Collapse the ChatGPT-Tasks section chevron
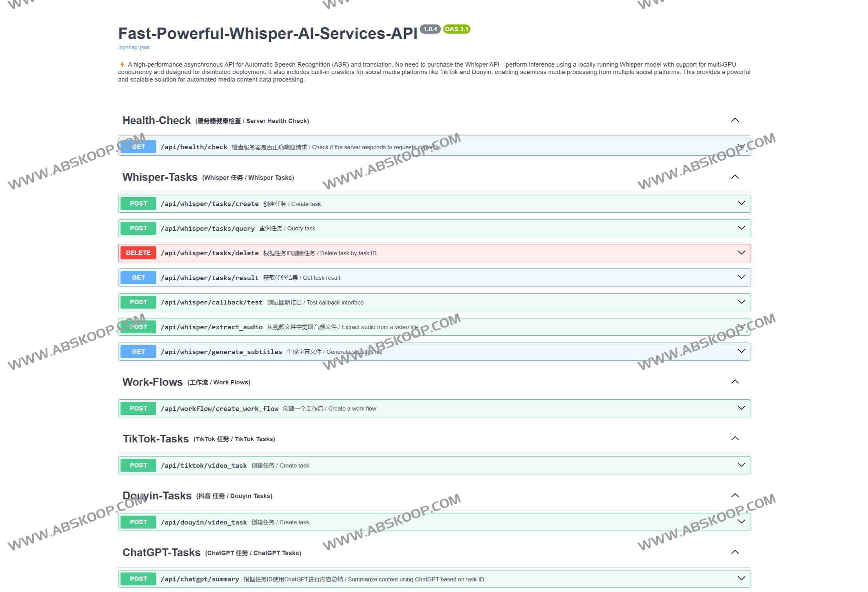The height and width of the screenshot is (592, 868). 735,552
